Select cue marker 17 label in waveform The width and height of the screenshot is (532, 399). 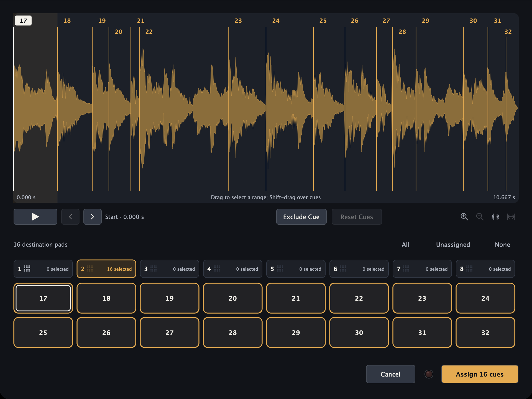(23, 21)
